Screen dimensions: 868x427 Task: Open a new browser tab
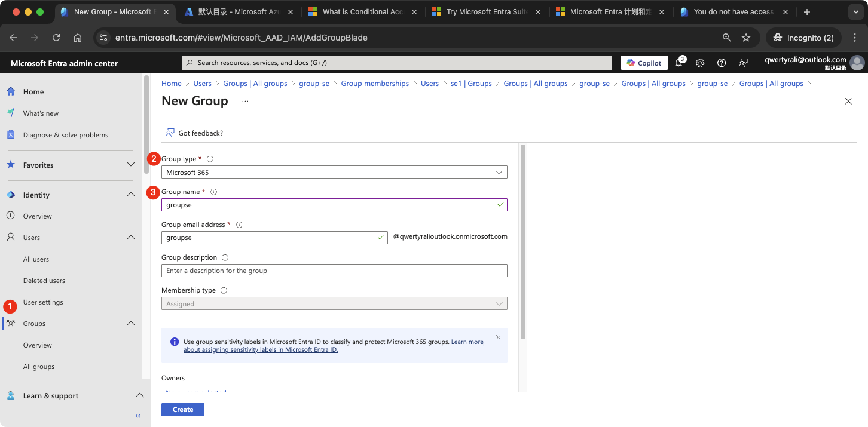click(807, 12)
